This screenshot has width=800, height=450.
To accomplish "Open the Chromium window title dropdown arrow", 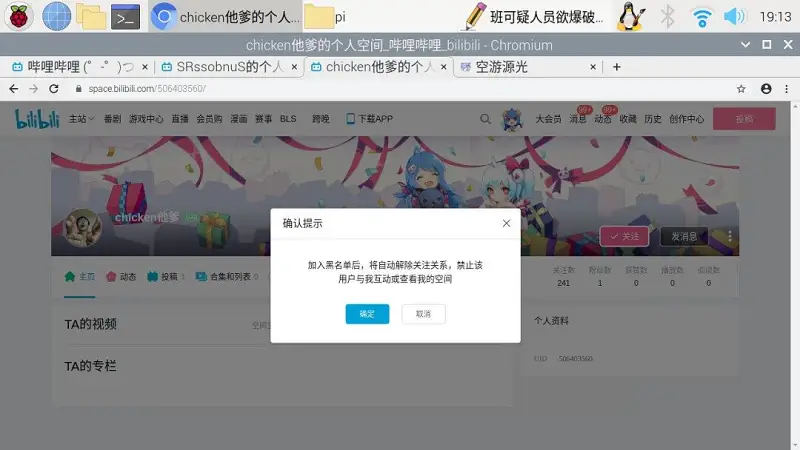I will tap(745, 45).
